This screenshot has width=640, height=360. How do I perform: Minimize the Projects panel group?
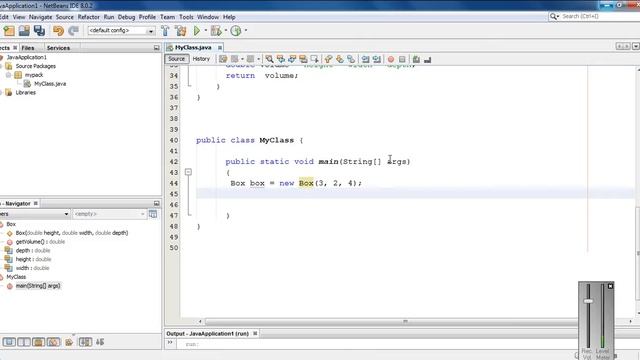[157, 48]
